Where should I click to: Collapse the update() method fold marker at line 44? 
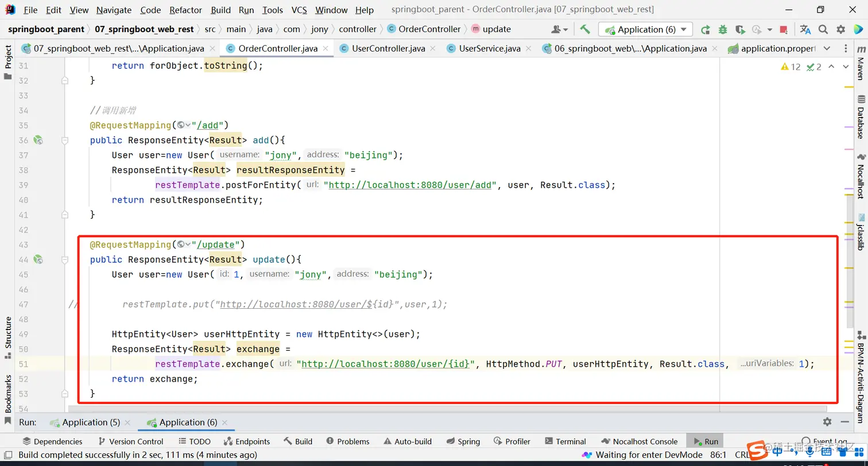pyautogui.click(x=65, y=259)
